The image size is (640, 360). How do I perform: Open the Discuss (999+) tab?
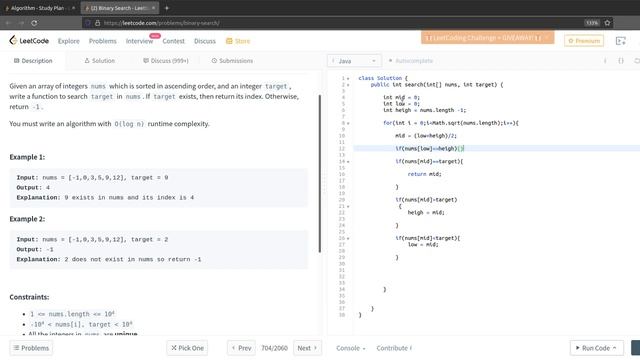pos(166,61)
